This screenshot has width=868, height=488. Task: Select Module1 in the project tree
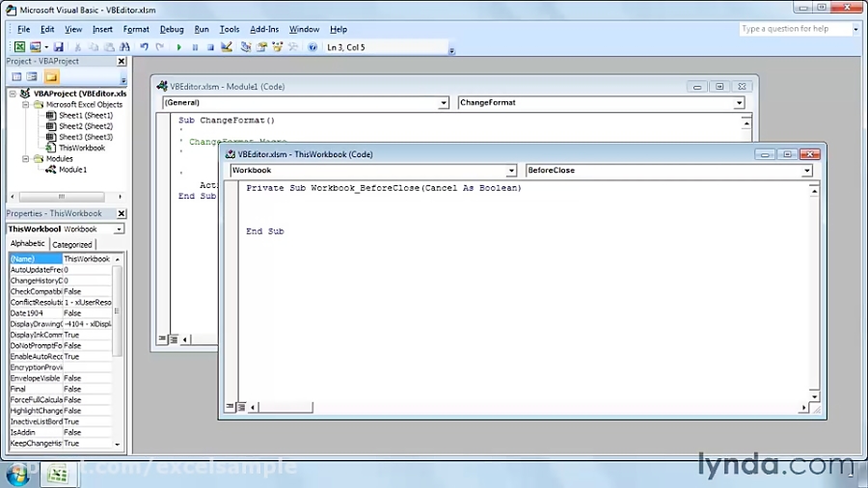pos(72,170)
